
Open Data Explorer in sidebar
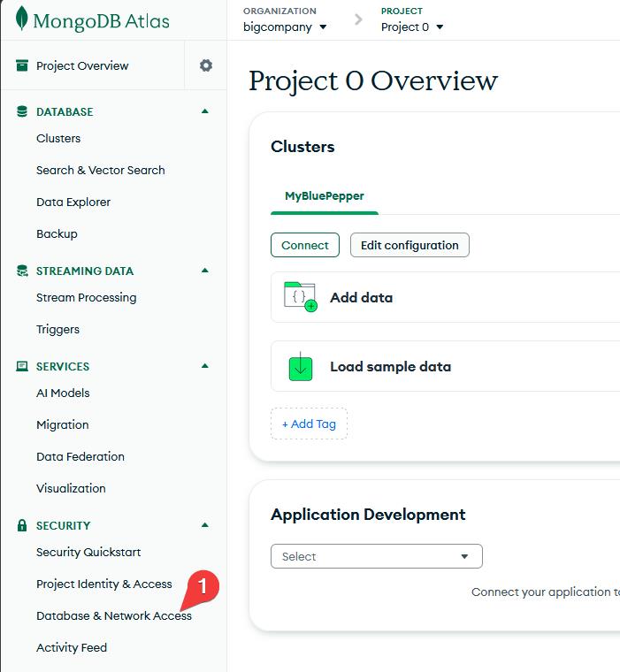73,202
